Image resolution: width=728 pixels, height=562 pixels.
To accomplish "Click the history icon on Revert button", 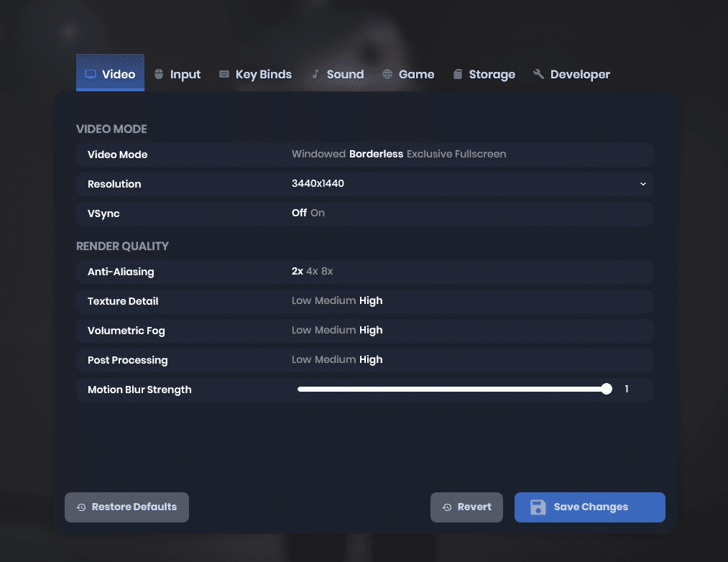I will 447,507.
